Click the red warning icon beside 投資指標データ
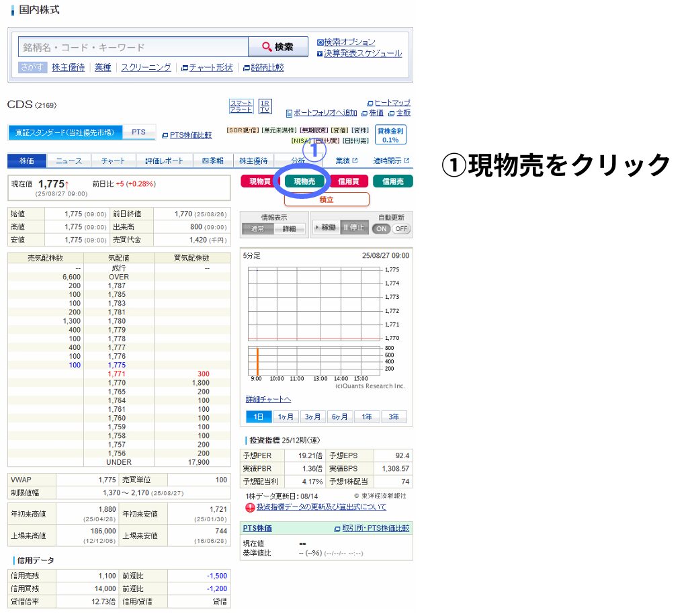The height and width of the screenshot is (616, 686). coord(250,507)
